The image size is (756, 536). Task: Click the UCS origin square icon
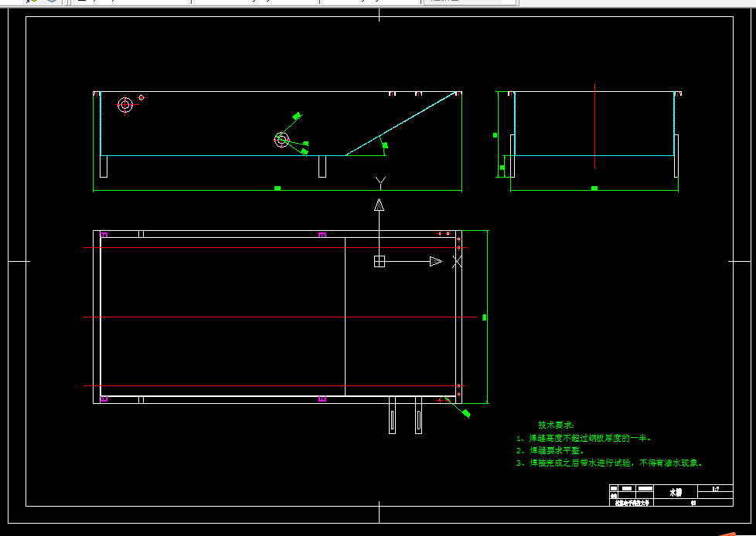[x=380, y=262]
